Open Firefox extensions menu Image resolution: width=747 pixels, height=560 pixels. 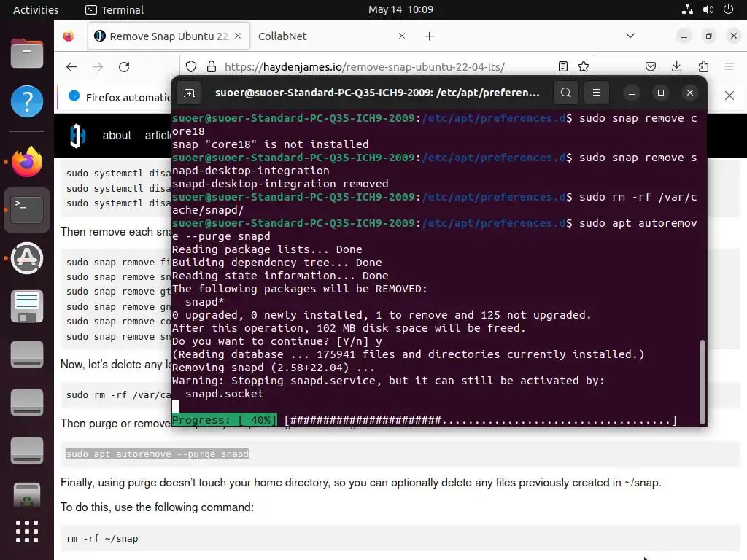click(703, 66)
